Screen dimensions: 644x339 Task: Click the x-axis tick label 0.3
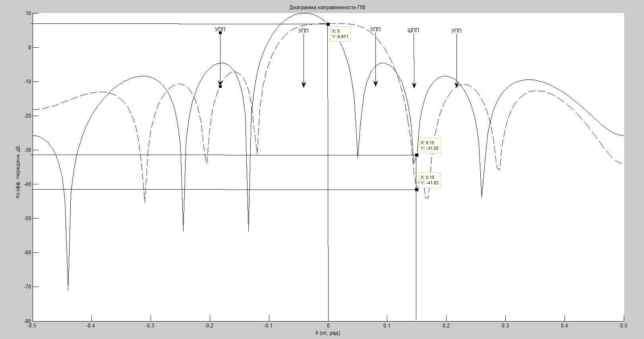click(x=505, y=325)
